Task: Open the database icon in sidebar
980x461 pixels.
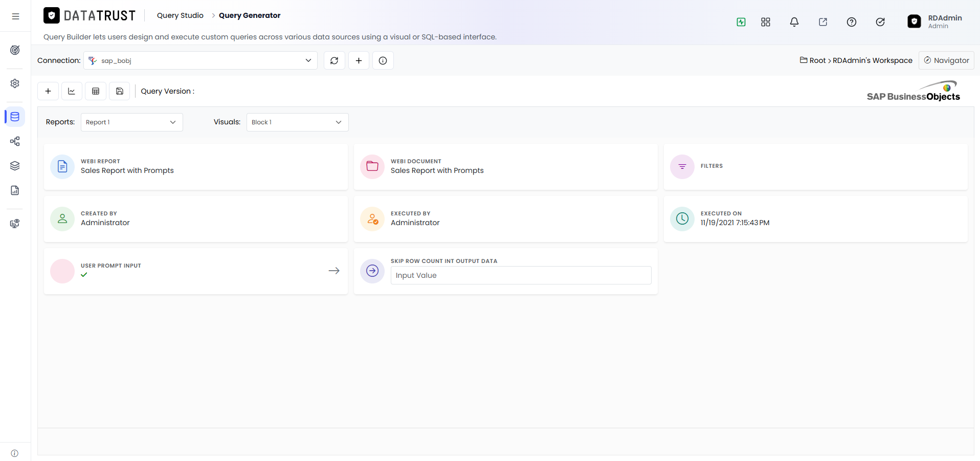Action: (15, 117)
